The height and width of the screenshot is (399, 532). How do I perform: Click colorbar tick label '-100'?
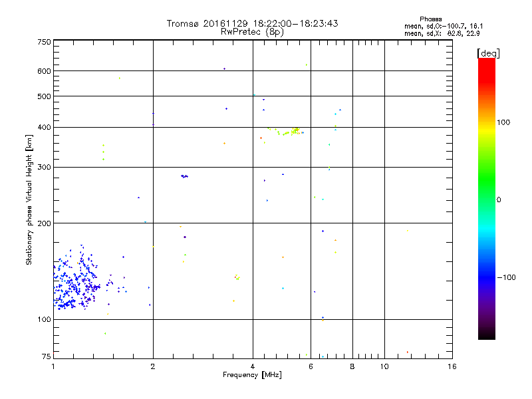506,277
